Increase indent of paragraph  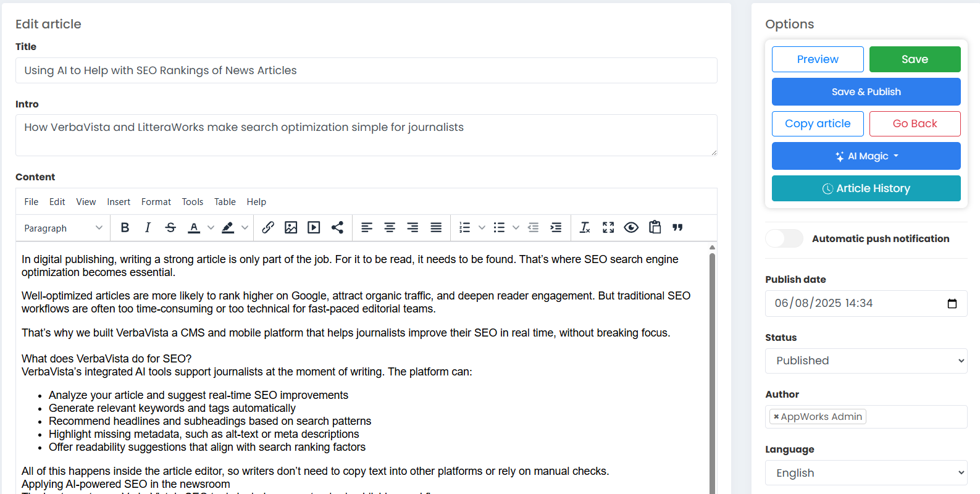[x=556, y=228]
